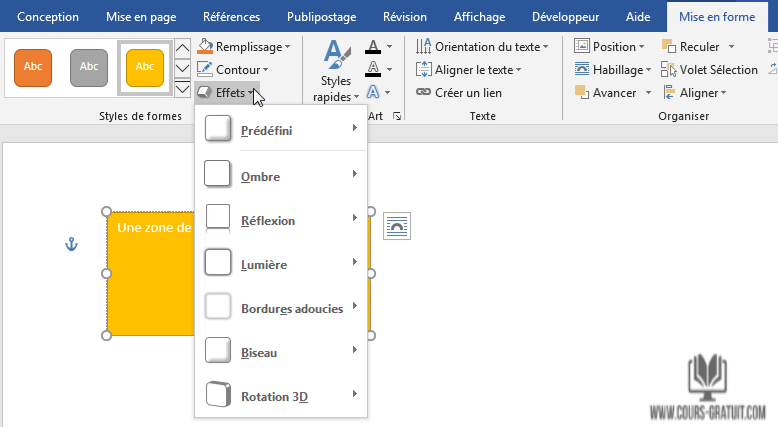Click the Habillage text wrap icon
Screen dimensions: 778x427
tap(583, 70)
